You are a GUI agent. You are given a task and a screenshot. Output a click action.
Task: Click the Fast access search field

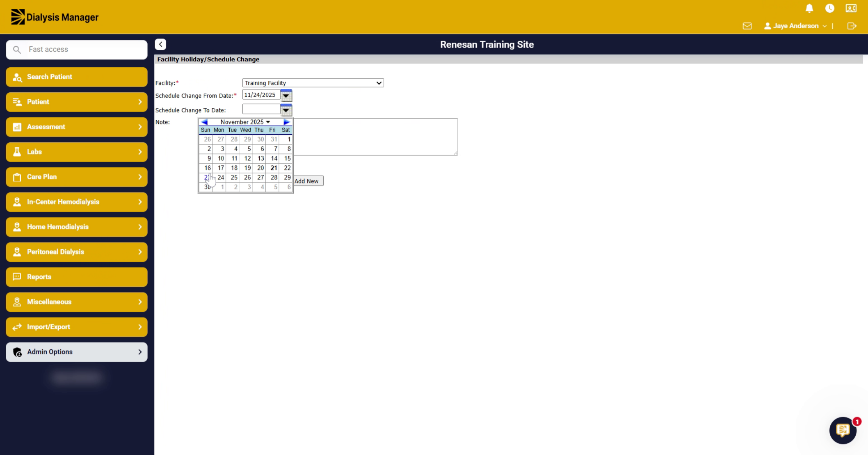[77, 50]
